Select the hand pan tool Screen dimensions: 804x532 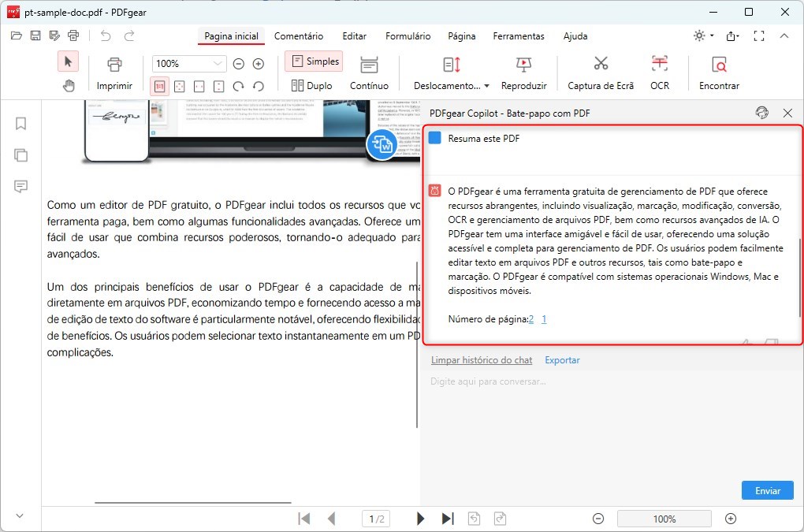(x=69, y=86)
